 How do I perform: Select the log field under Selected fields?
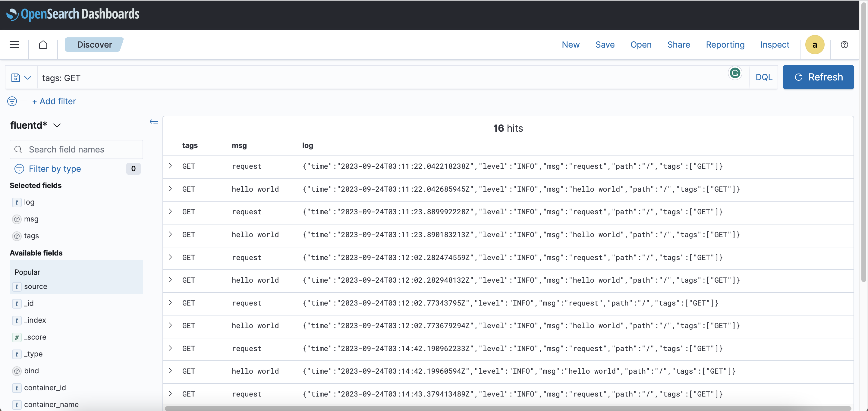pos(30,202)
